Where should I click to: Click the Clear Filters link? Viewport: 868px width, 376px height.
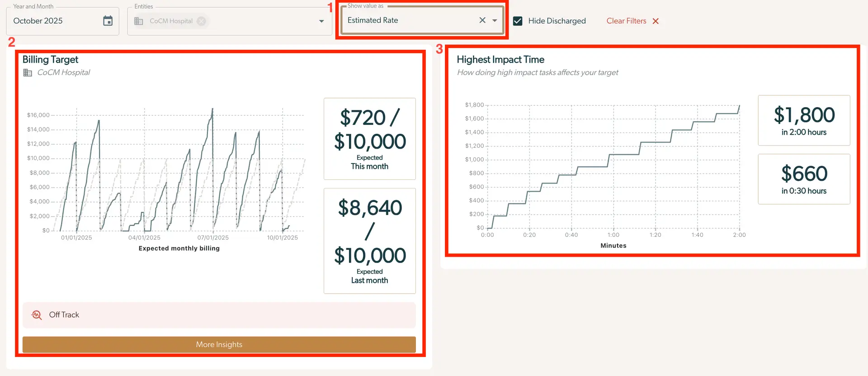coord(626,21)
